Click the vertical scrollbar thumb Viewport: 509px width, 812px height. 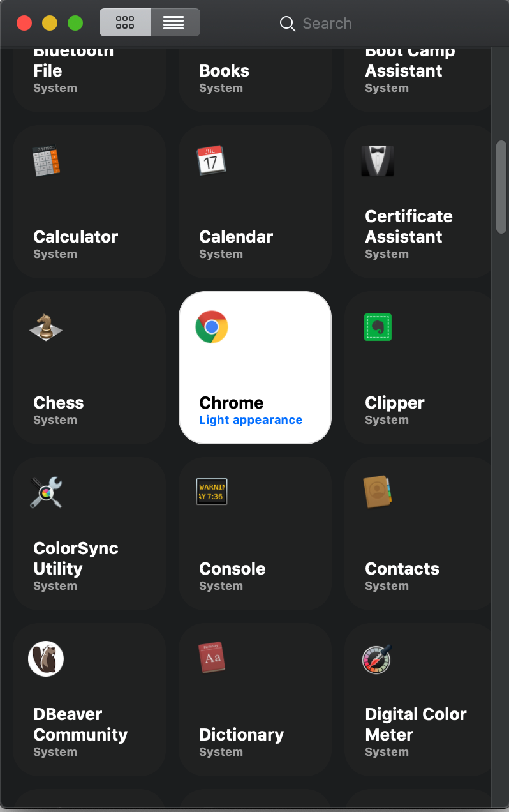click(x=501, y=186)
